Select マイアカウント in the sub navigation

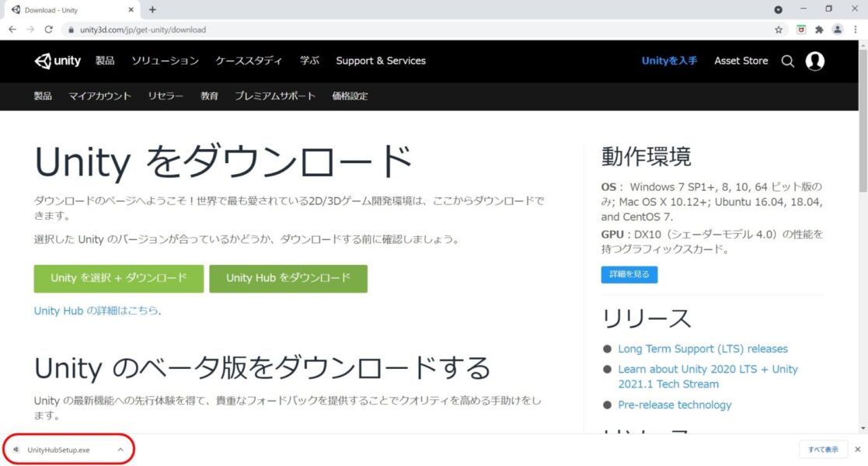99,96
